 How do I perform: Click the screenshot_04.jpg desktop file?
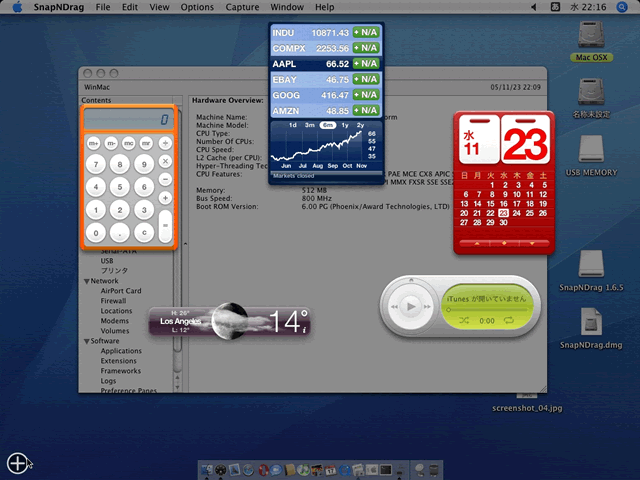[527, 408]
